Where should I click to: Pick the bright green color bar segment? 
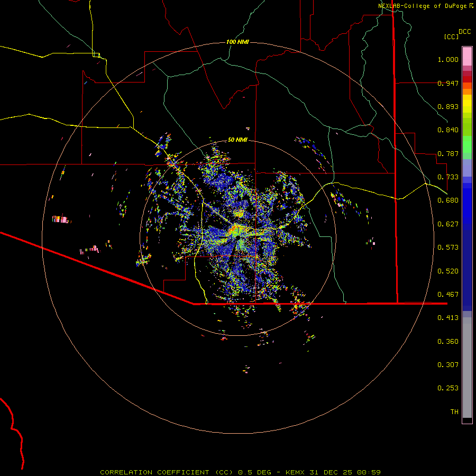pyautogui.click(x=467, y=144)
